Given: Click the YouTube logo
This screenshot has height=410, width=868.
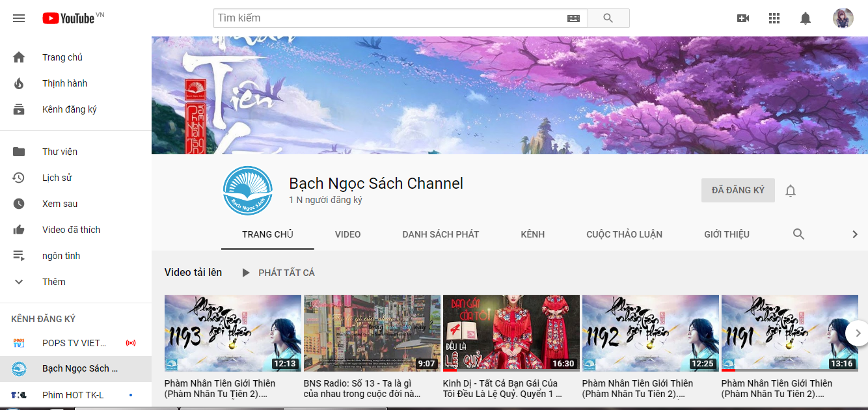Looking at the screenshot, I should (x=69, y=18).
